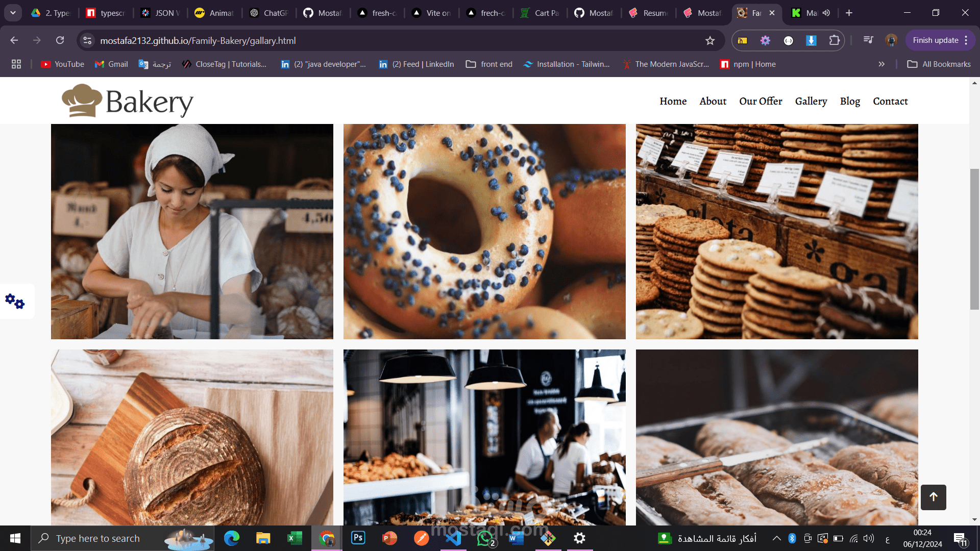Open the Gallery navigation menu item
The image size is (980, 551).
point(811,101)
